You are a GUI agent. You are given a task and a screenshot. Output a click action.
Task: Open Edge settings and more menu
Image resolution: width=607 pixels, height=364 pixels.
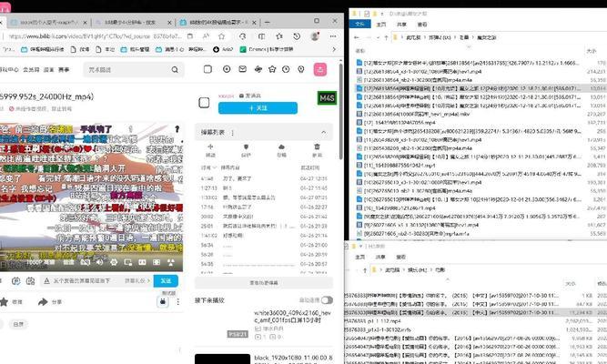click(333, 36)
